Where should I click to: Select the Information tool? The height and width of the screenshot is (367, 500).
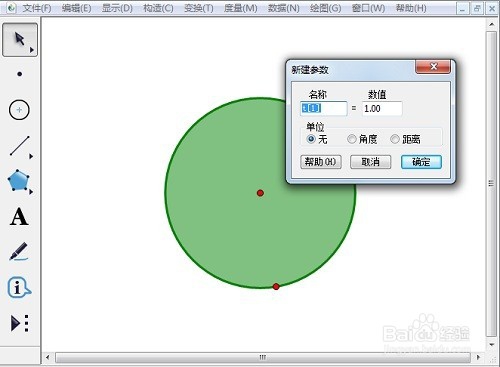click(x=19, y=287)
